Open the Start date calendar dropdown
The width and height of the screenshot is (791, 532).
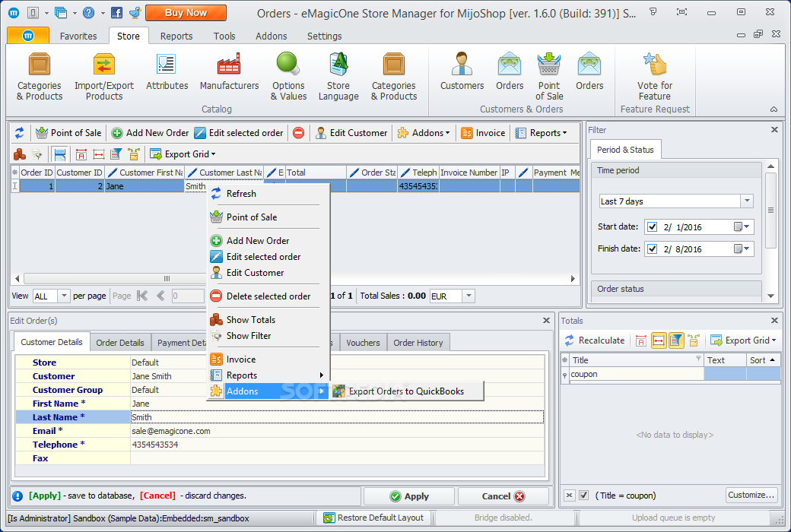(742, 227)
